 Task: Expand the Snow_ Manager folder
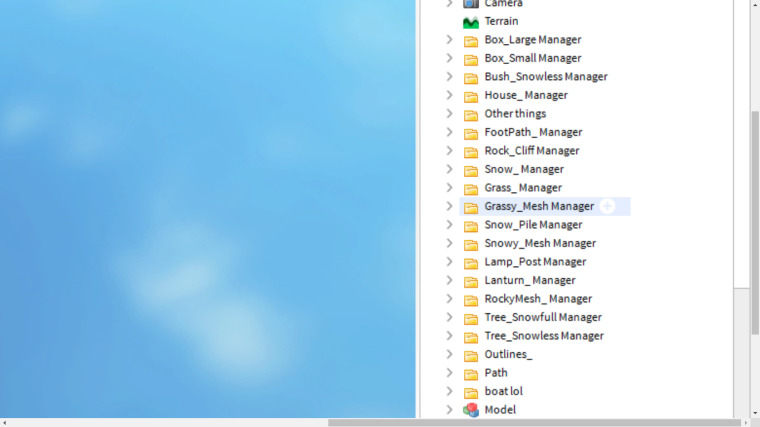click(x=449, y=169)
